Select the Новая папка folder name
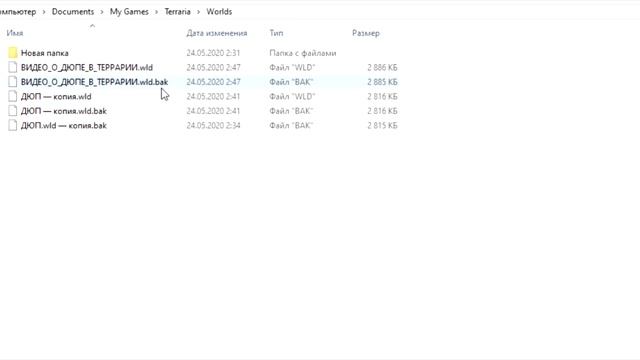The image size is (640, 360). pos(44,53)
